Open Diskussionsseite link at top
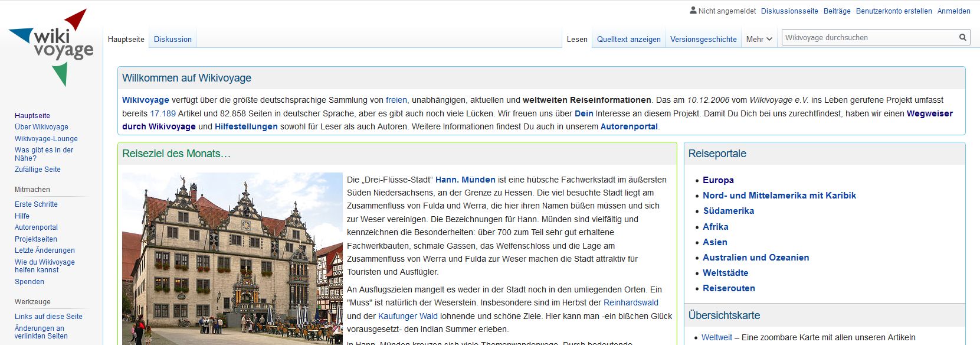The height and width of the screenshot is (345, 980). point(789,11)
